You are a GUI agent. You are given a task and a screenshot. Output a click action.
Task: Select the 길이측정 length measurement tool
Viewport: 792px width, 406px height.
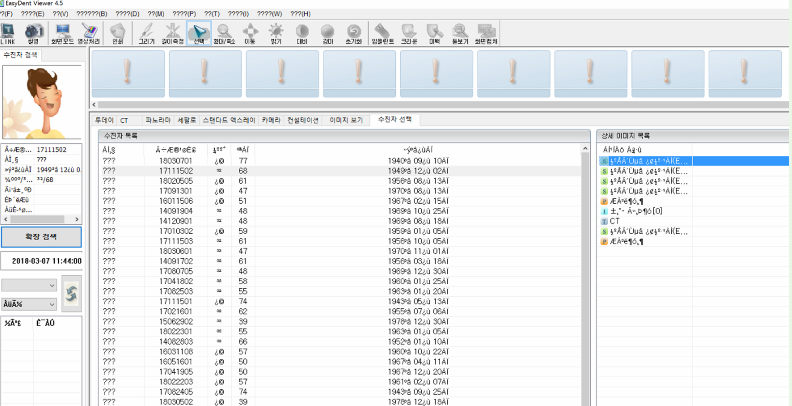coord(173,34)
